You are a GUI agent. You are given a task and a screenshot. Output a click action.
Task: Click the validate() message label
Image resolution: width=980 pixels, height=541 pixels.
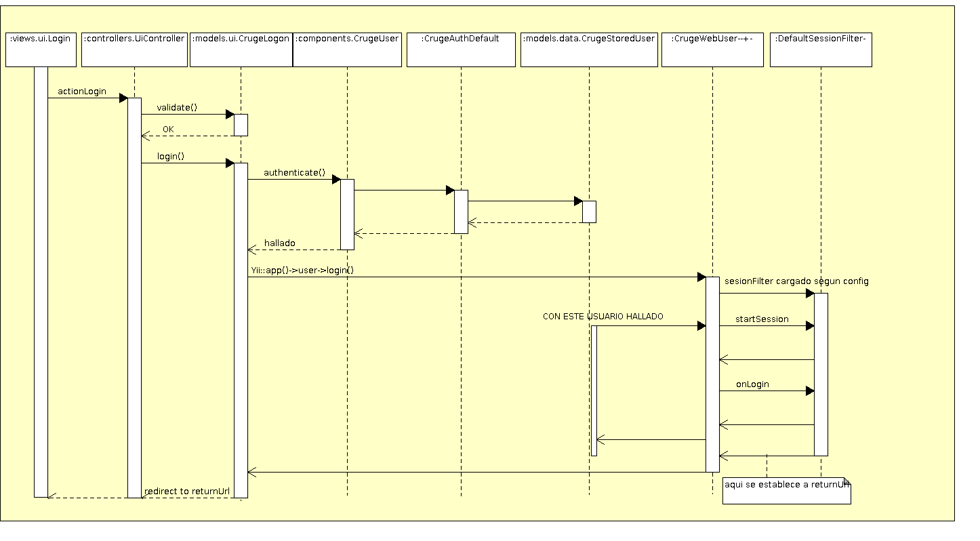click(177, 107)
